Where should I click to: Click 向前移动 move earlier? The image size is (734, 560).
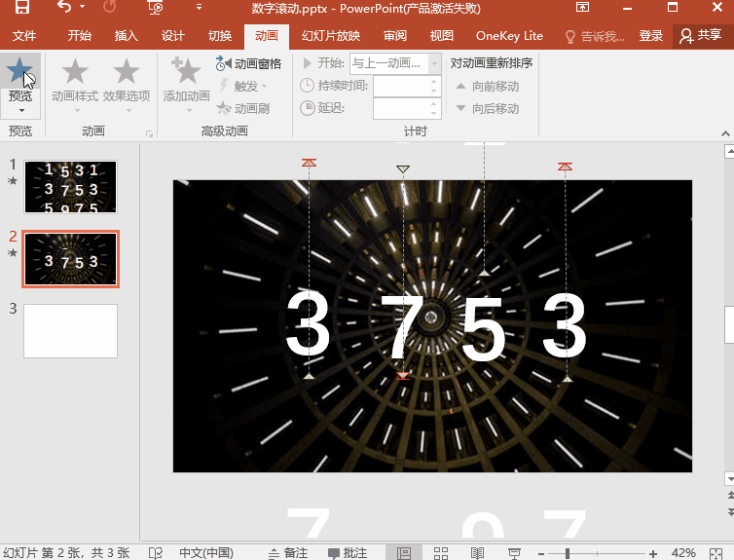pyautogui.click(x=488, y=86)
